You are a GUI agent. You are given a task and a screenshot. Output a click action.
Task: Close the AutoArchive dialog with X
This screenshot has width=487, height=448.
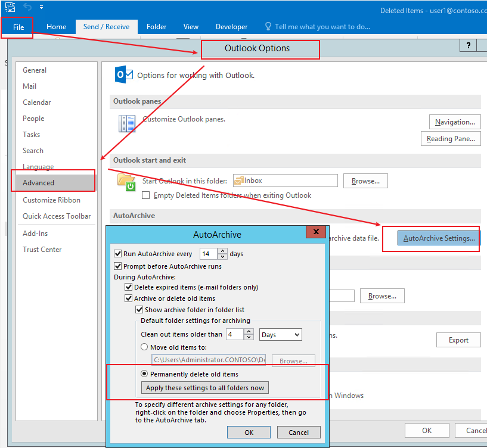316,232
